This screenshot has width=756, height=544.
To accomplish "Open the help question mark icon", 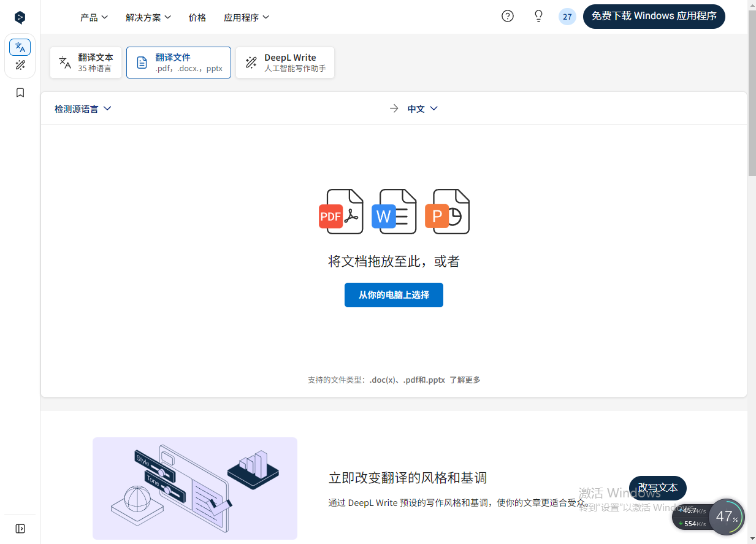I will (x=508, y=17).
